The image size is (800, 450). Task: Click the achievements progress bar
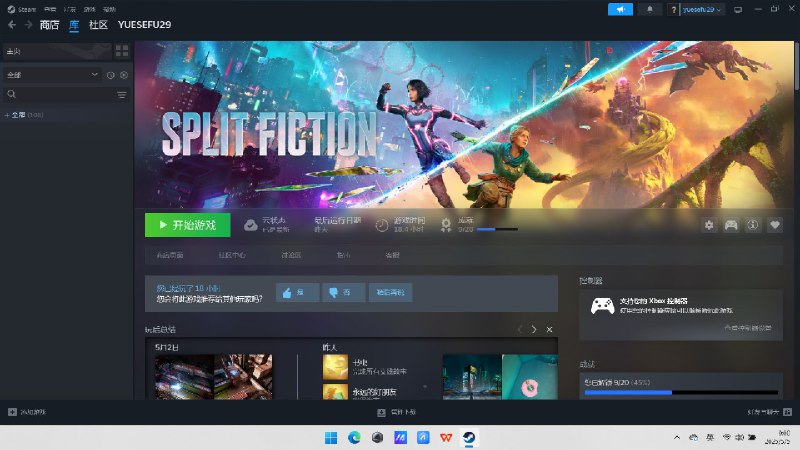tap(681, 392)
